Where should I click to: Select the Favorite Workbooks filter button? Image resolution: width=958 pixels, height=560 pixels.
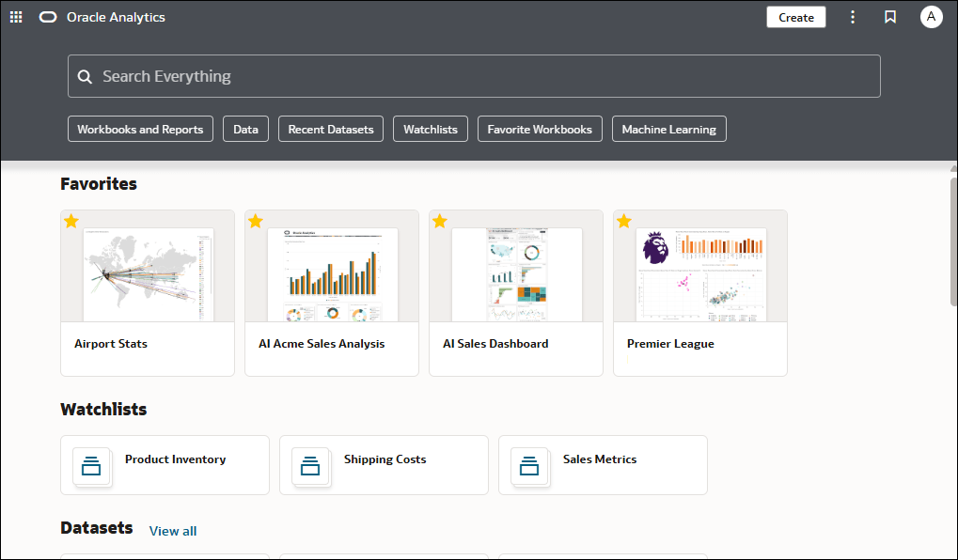(540, 129)
